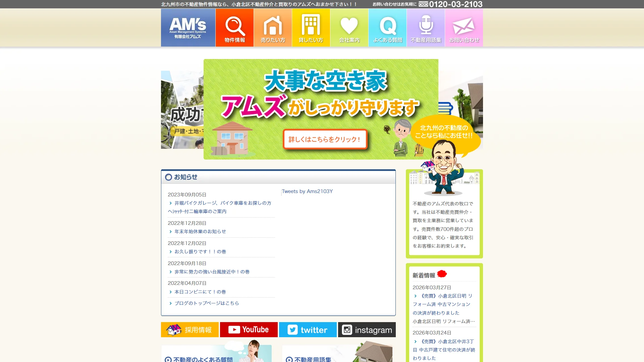Click date text 2026年03月27日
Image resolution: width=644 pixels, height=362 pixels.
(432, 288)
